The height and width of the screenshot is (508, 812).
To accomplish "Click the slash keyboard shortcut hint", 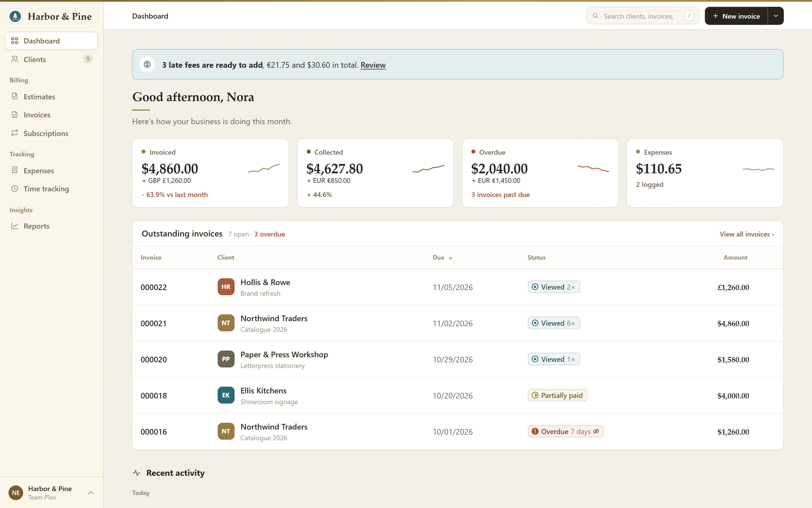I will click(x=689, y=16).
